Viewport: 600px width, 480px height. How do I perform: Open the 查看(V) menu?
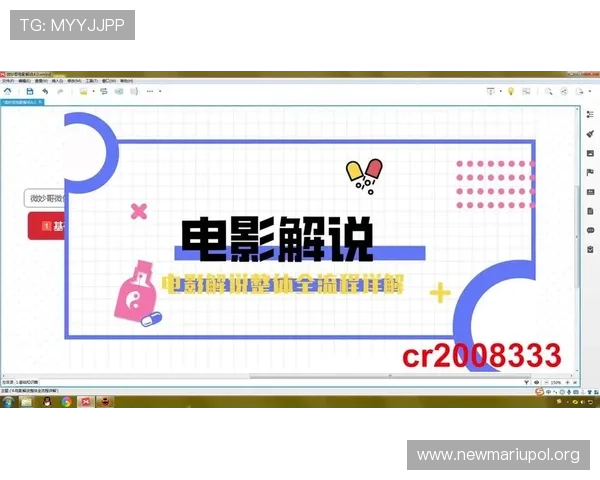[41, 81]
